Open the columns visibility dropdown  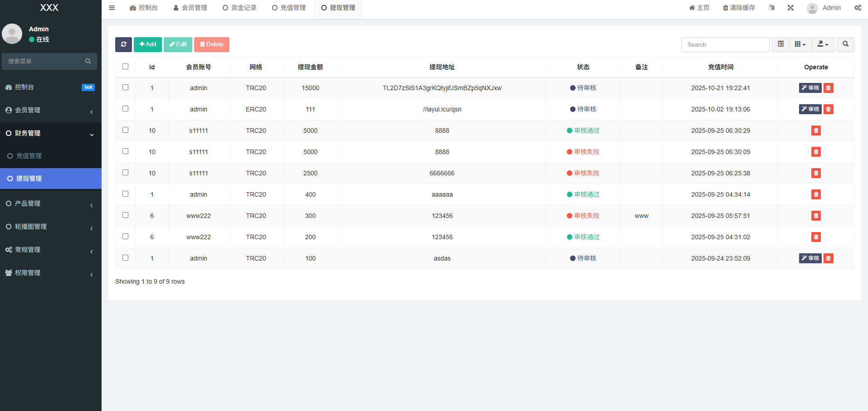pyautogui.click(x=800, y=44)
